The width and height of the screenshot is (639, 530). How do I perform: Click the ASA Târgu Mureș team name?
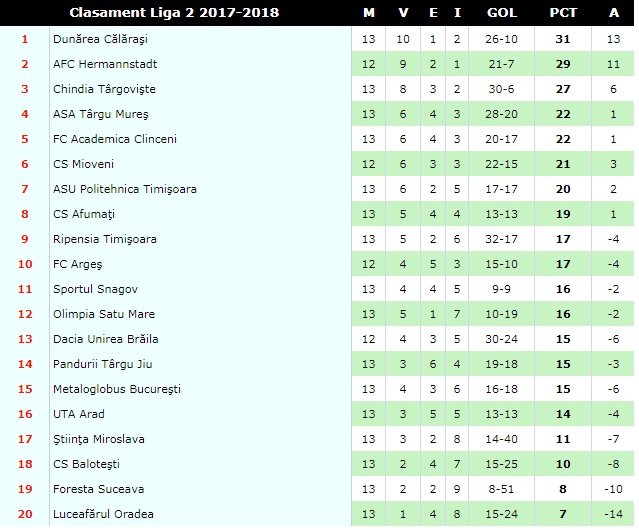tap(101, 114)
